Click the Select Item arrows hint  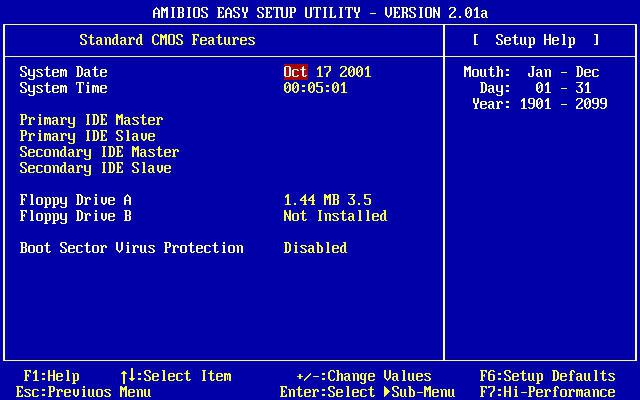coord(176,376)
